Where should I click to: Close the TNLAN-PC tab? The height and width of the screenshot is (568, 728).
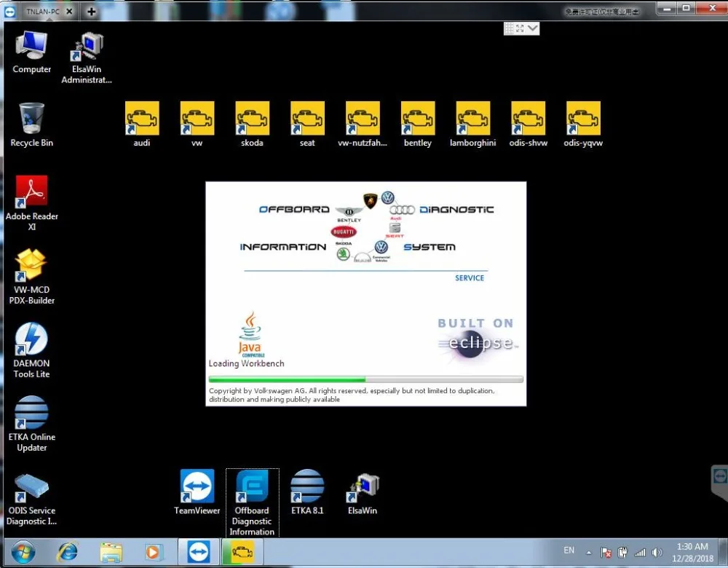(69, 12)
